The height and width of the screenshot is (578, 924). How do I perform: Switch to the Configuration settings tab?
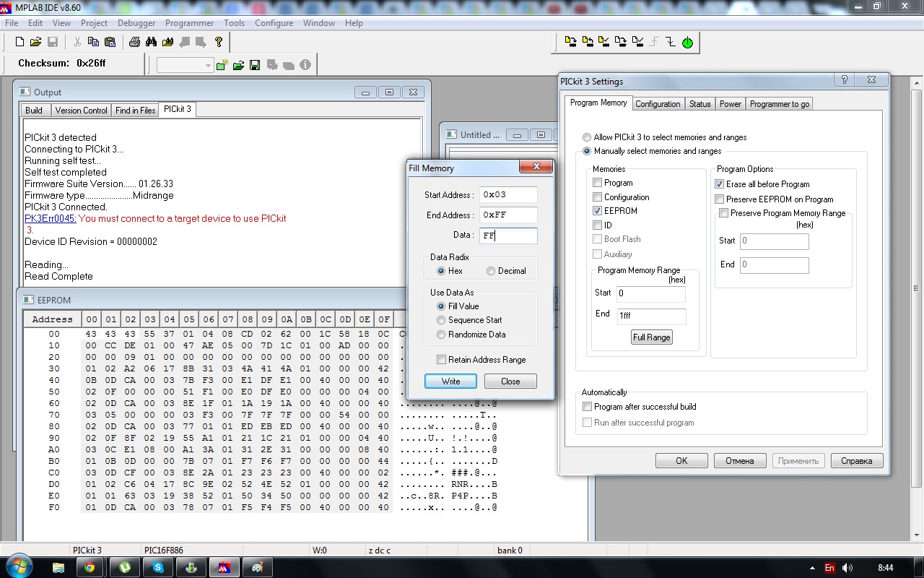tap(658, 104)
